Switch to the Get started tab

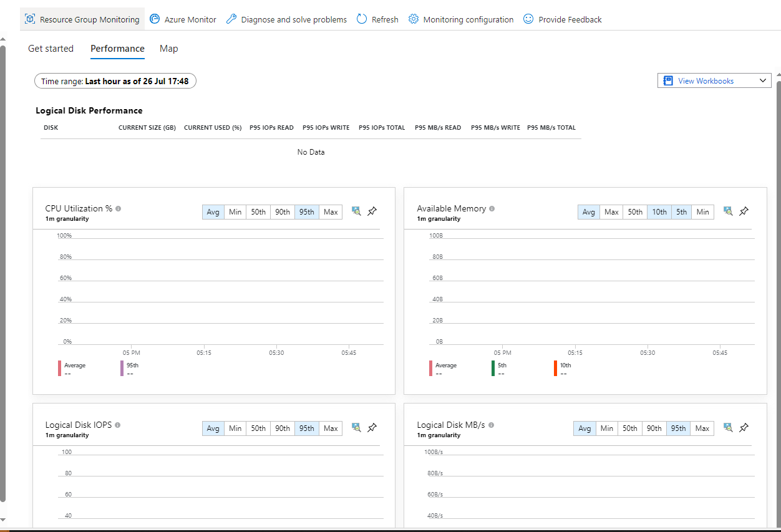coord(51,49)
